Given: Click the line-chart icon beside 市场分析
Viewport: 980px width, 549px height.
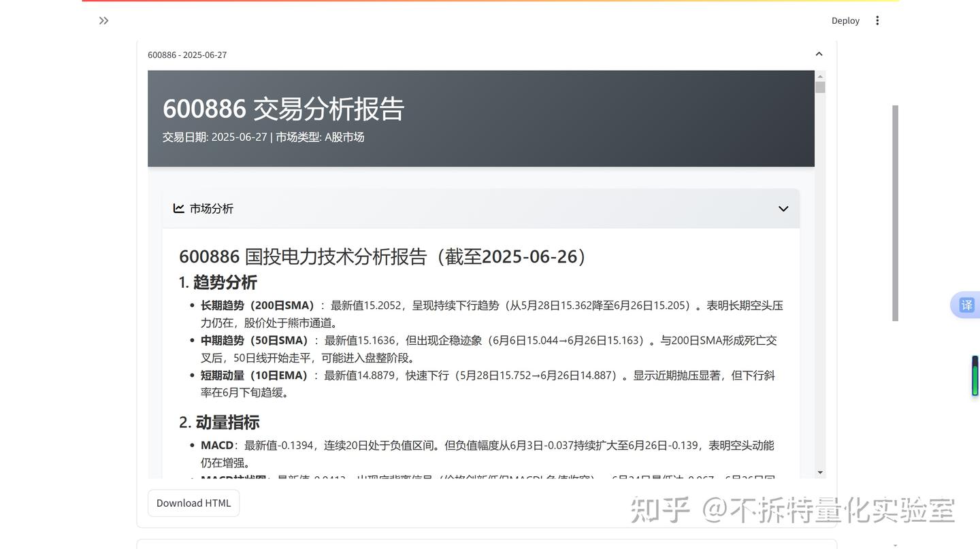Looking at the screenshot, I should pyautogui.click(x=178, y=207).
